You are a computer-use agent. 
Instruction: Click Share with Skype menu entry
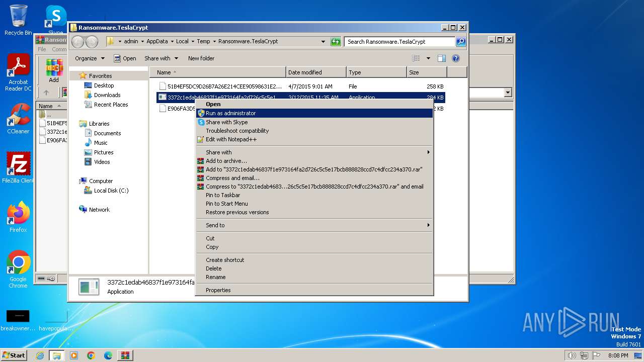(314, 122)
